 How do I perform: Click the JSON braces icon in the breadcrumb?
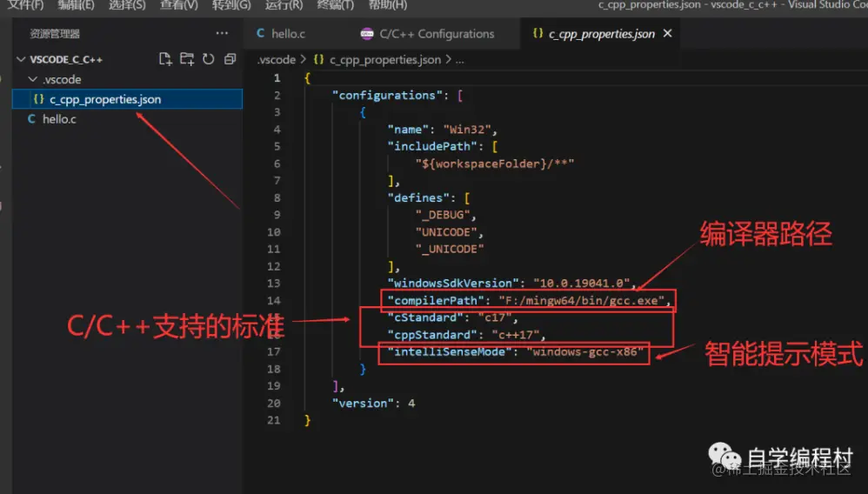(x=319, y=59)
